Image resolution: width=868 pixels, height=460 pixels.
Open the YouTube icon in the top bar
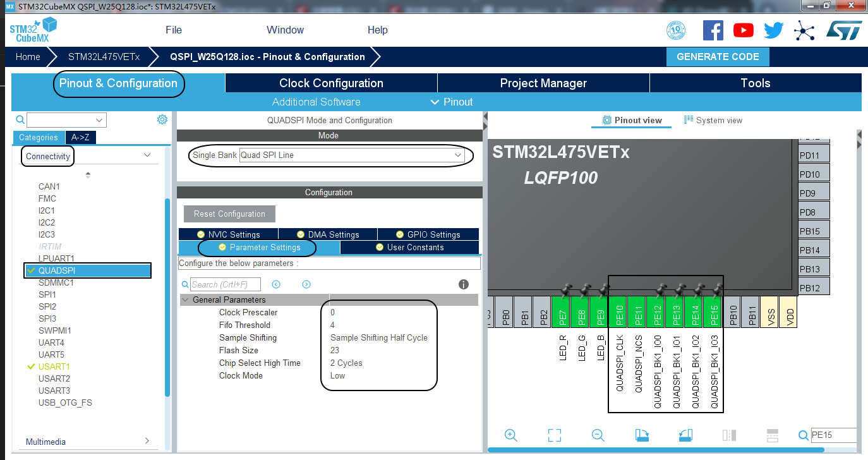coord(743,30)
